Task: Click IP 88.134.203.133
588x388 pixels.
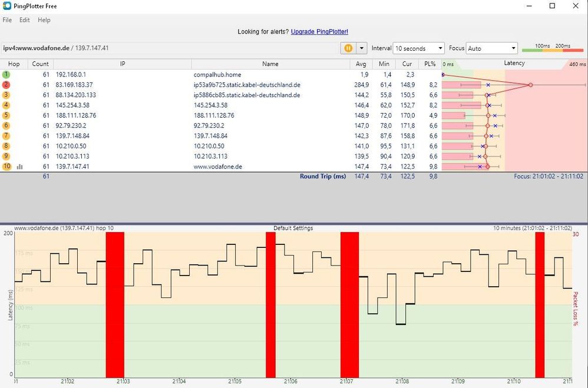Action: pos(76,95)
